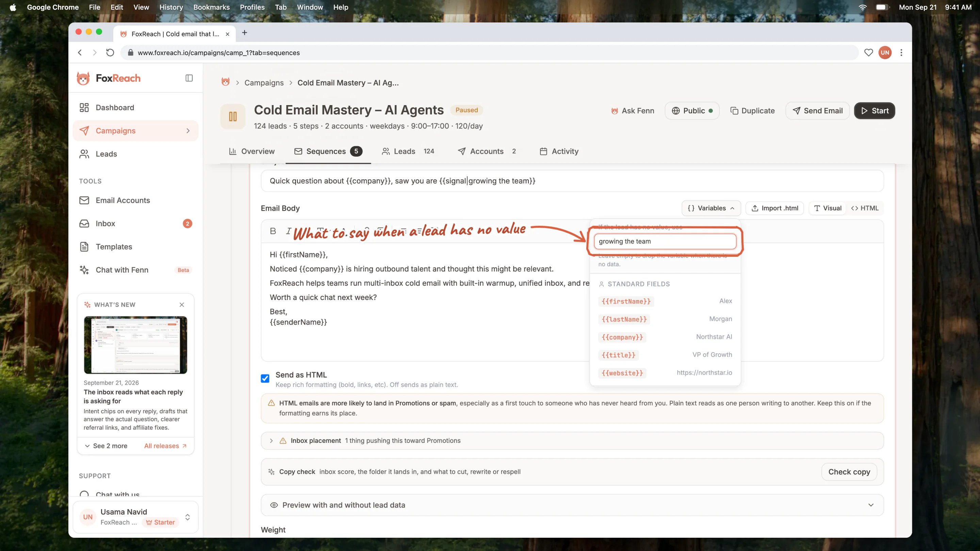Open Chrome three-dot menu
Image resolution: width=980 pixels, height=551 pixels.
click(901, 53)
